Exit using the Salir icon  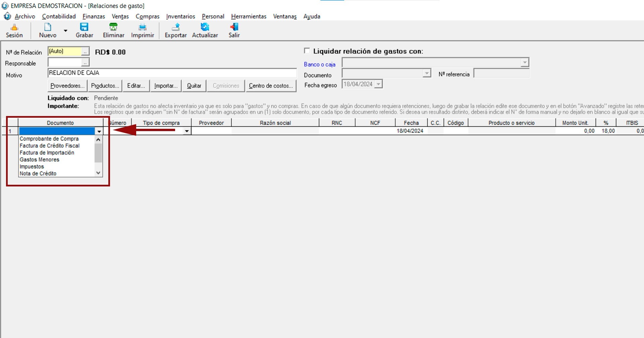[234, 27]
